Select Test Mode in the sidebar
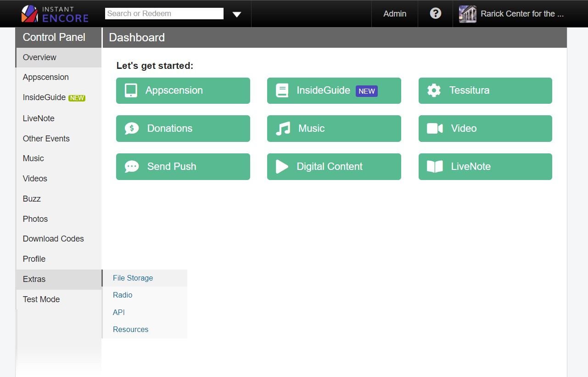 coord(59,299)
